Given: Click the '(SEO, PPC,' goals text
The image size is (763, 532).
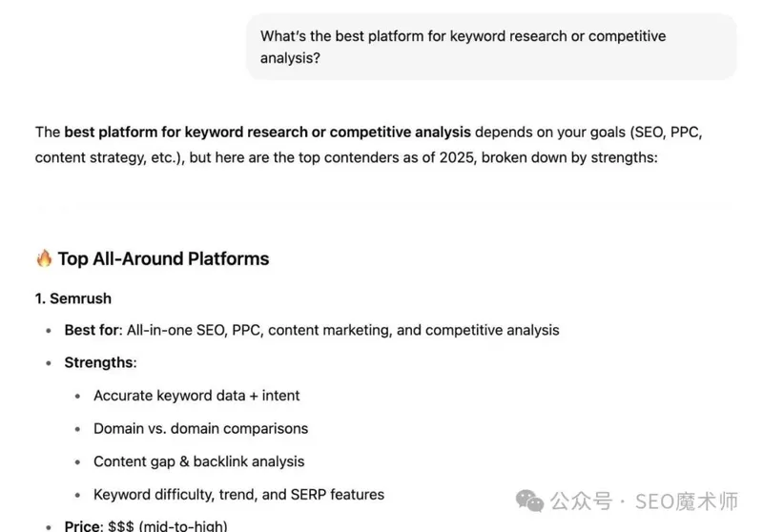Looking at the screenshot, I should coord(667,132).
